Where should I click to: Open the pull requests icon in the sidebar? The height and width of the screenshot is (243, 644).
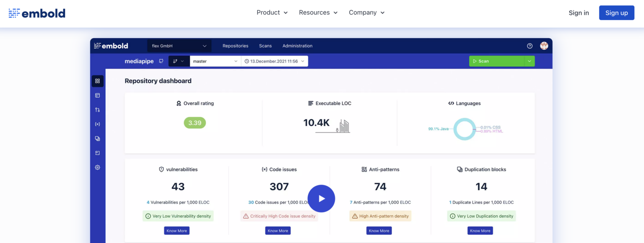point(97,110)
